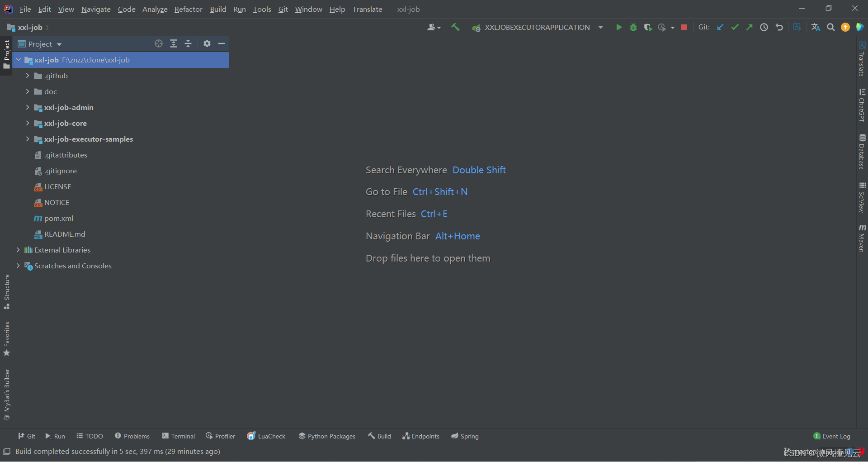The height and width of the screenshot is (462, 868).
Task: Expand External Libraries node
Action: 18,250
